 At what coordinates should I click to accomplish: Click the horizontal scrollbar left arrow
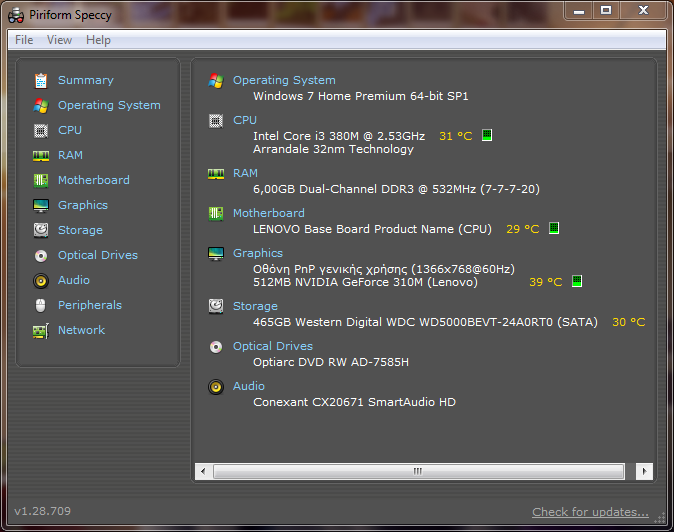click(x=203, y=471)
